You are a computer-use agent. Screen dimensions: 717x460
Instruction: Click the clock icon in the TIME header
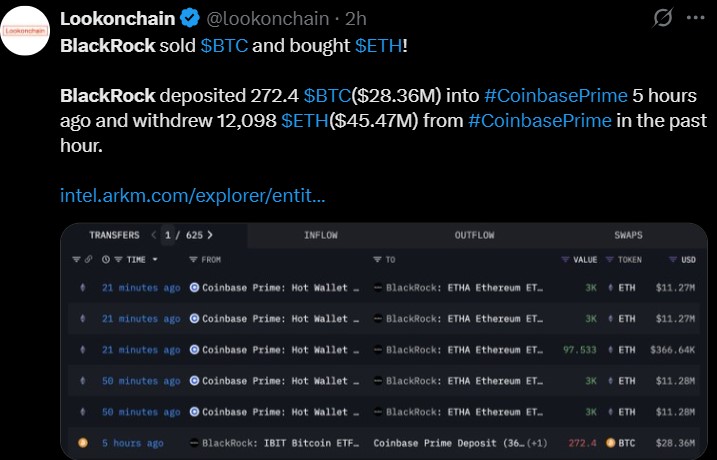click(x=105, y=260)
